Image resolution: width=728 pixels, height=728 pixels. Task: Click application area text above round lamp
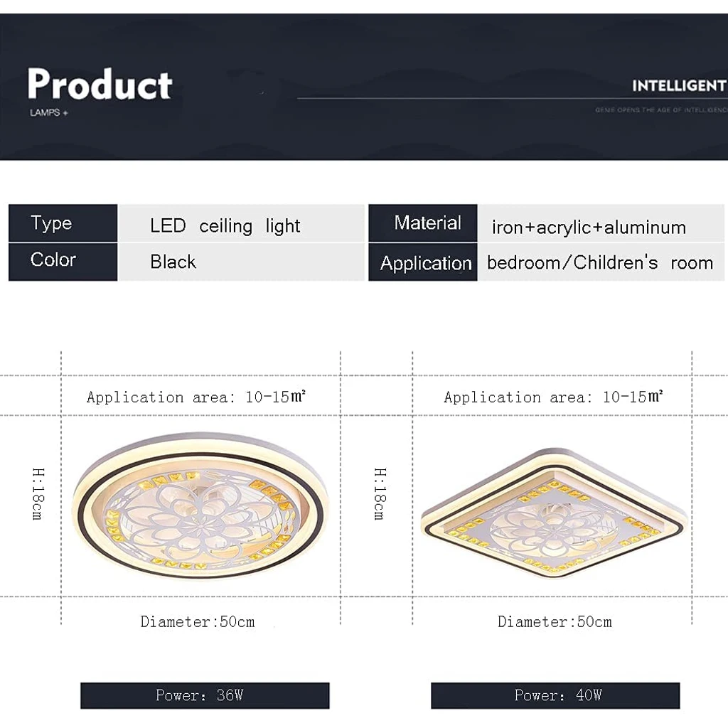(200, 397)
